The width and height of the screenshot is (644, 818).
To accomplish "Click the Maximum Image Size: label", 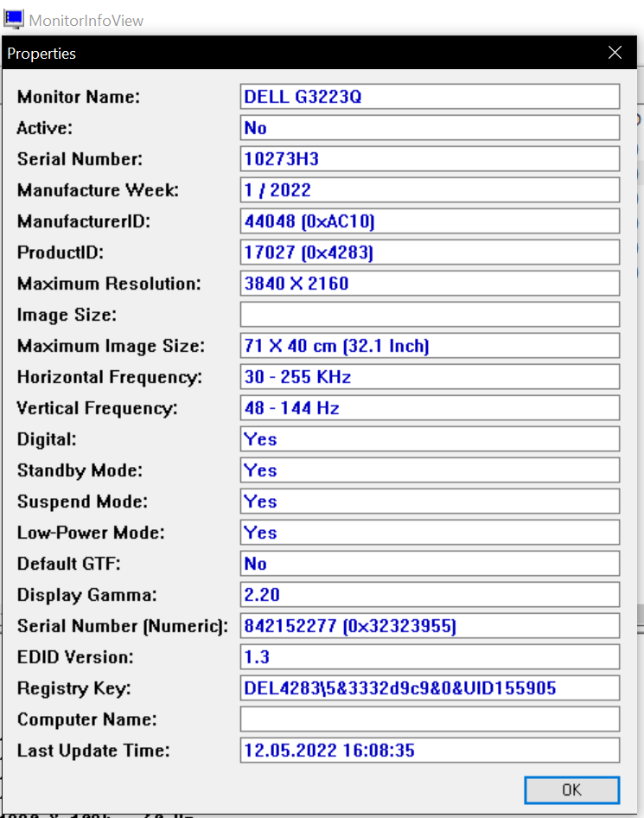I will (111, 346).
